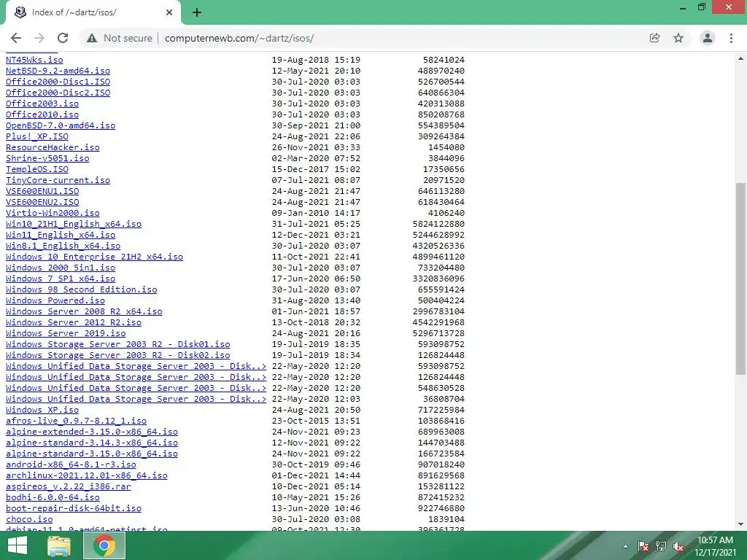Download TempleOS.ISO
The height and width of the screenshot is (560, 747).
pos(37,169)
